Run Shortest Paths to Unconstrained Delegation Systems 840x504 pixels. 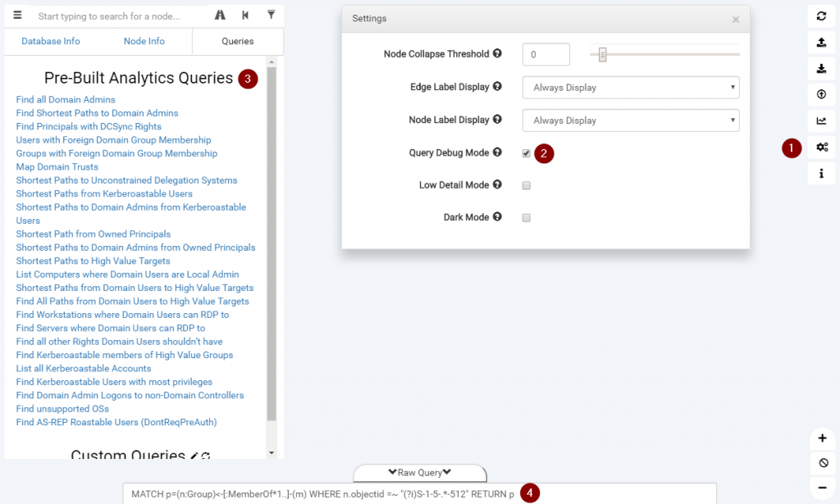[126, 180]
